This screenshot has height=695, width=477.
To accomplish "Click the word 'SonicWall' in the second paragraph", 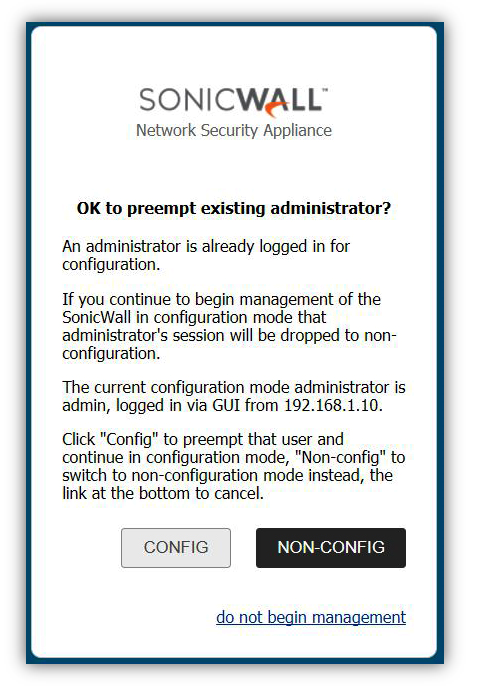I will coord(96,317).
